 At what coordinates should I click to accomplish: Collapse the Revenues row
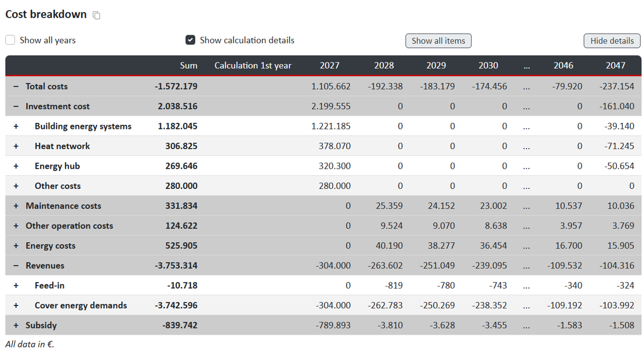click(16, 265)
